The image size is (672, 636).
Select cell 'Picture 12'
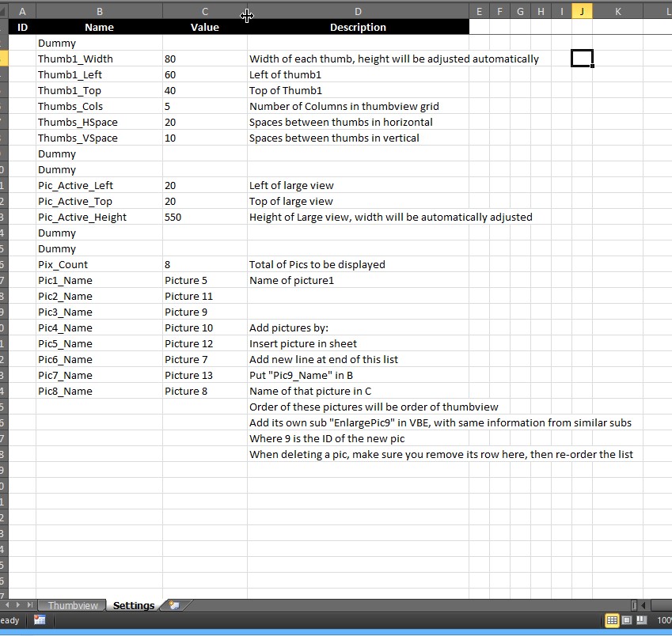(x=205, y=344)
